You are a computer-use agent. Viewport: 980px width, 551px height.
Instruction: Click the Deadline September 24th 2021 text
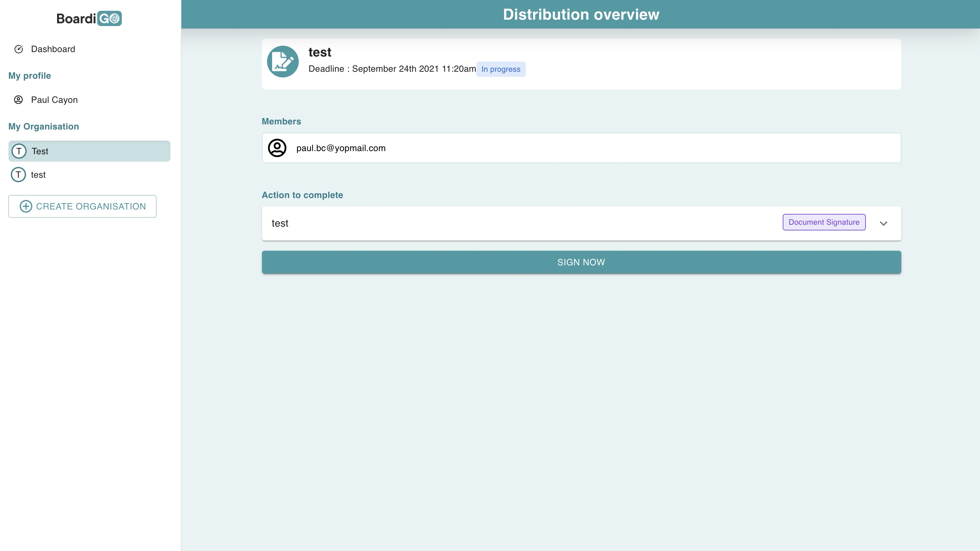(x=392, y=69)
